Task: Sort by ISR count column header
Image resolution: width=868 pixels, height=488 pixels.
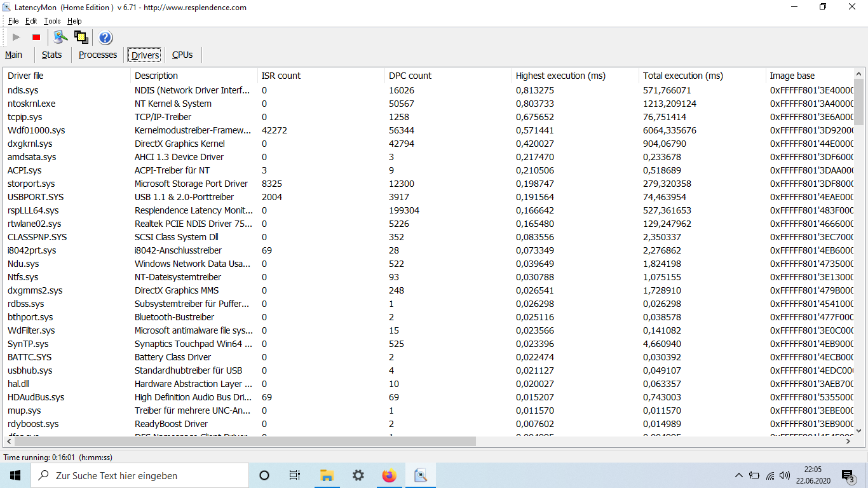Action: (321, 76)
